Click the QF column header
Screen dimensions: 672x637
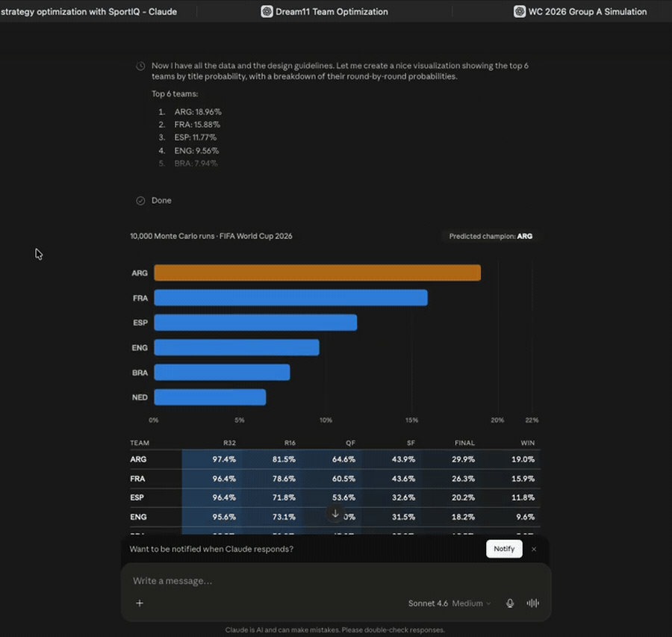coord(351,443)
